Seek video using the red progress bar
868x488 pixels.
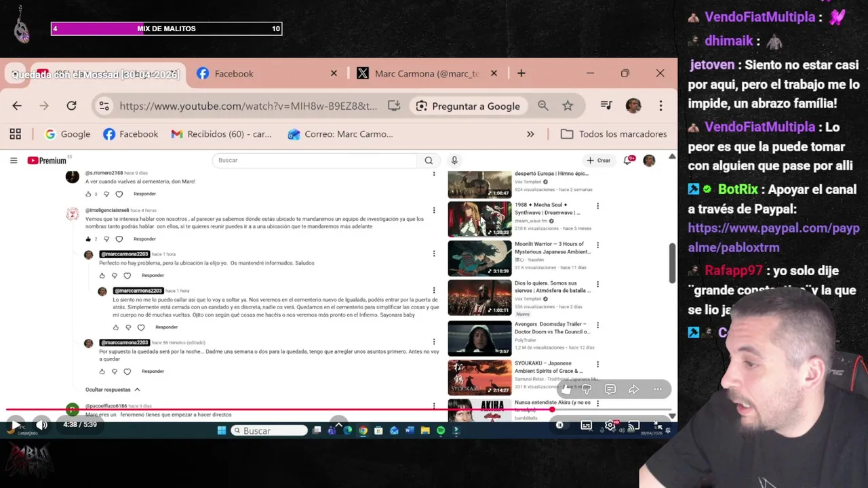coord(339,409)
